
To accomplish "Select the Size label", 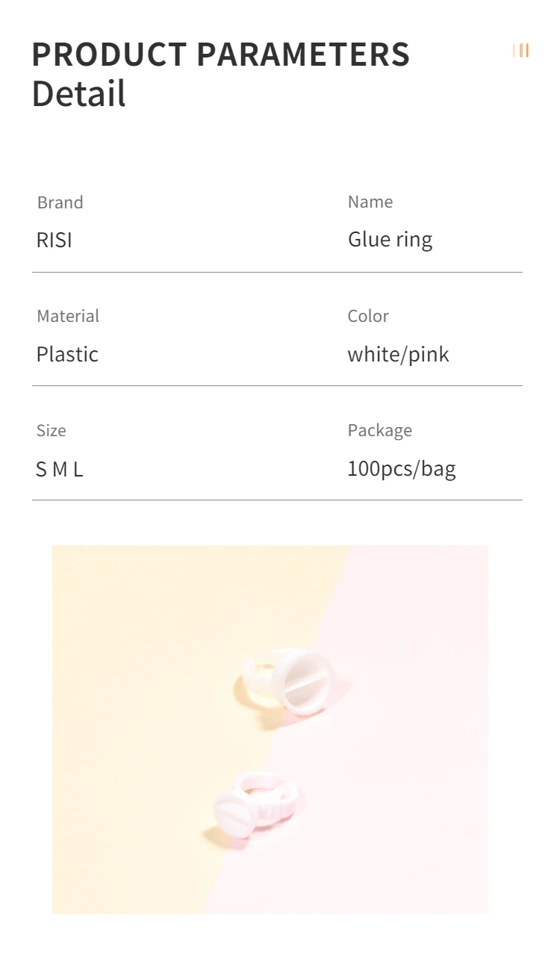I will [x=51, y=430].
